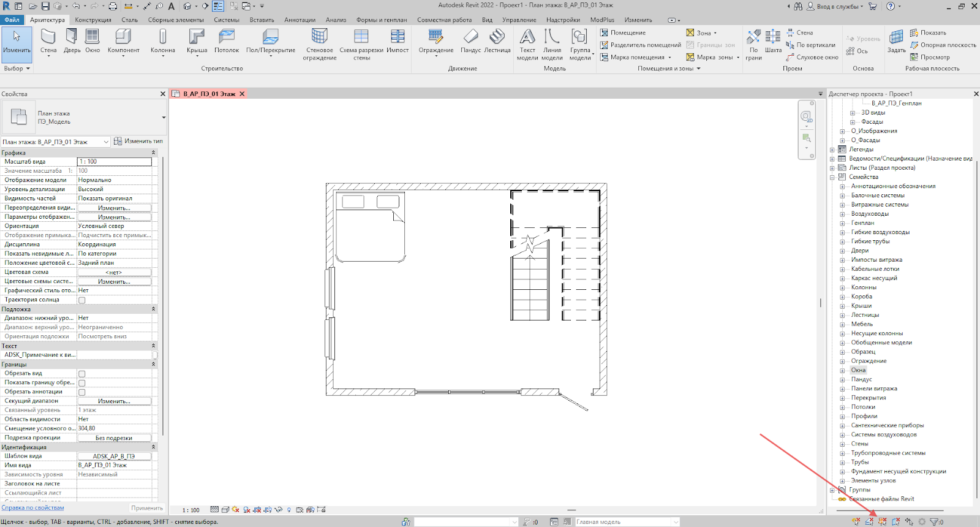The image size is (980, 527).
Task: Activate the Model line (Линия модели) tool
Action: (x=552, y=44)
